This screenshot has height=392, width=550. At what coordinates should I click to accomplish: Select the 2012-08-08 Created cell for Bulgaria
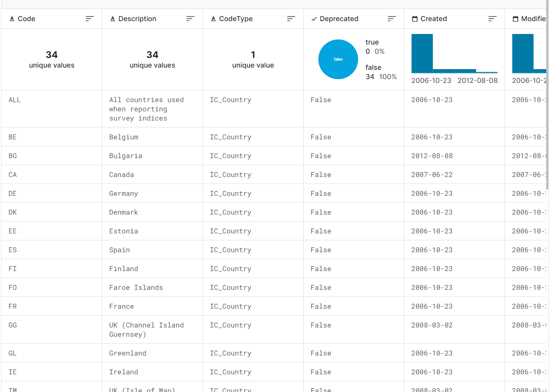pos(455,156)
